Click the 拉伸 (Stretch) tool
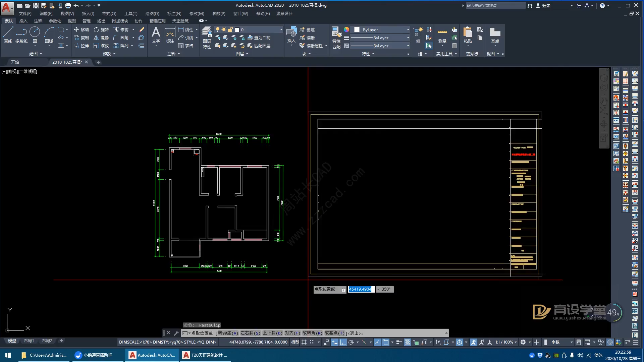 (x=82, y=46)
